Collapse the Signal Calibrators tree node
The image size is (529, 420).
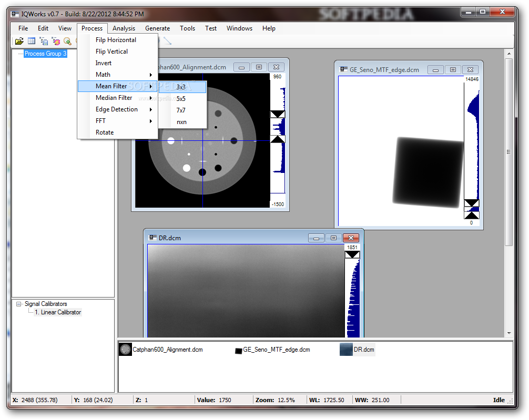[x=19, y=304]
